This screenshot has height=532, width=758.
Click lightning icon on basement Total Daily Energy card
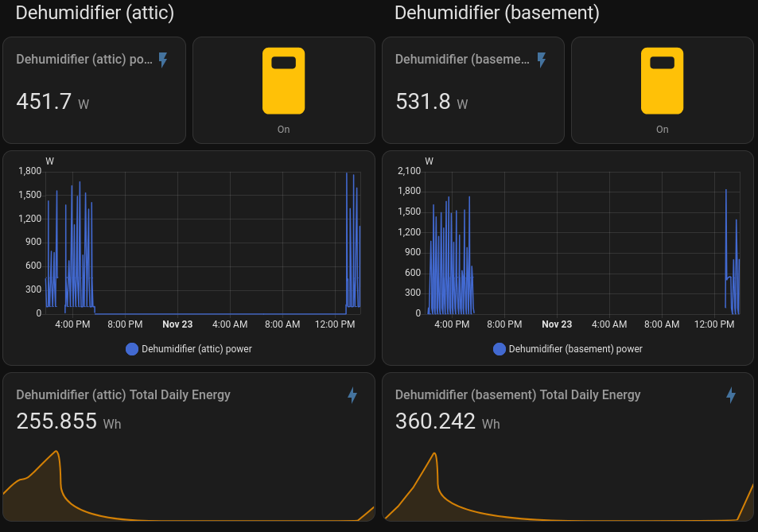[731, 395]
